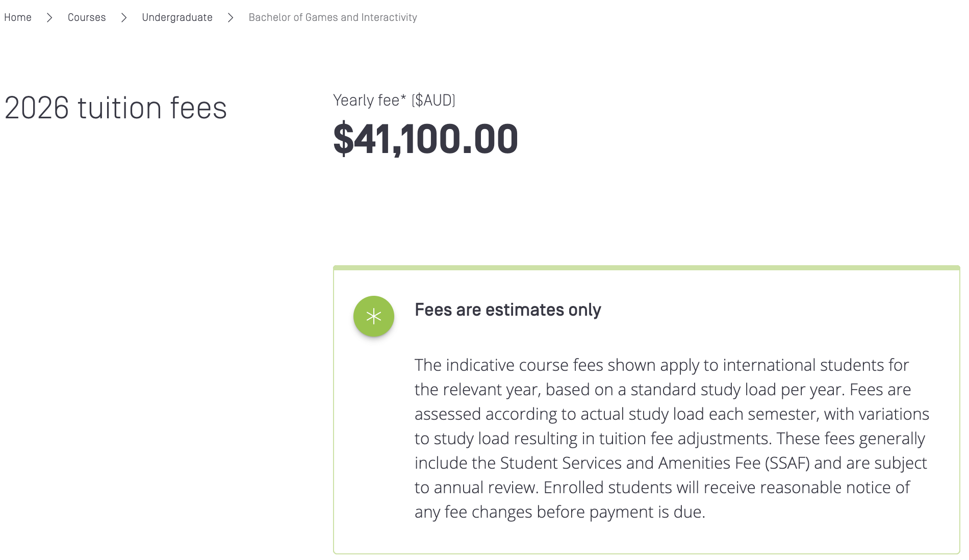Click the Yearly fee [$AUD] label

(395, 100)
